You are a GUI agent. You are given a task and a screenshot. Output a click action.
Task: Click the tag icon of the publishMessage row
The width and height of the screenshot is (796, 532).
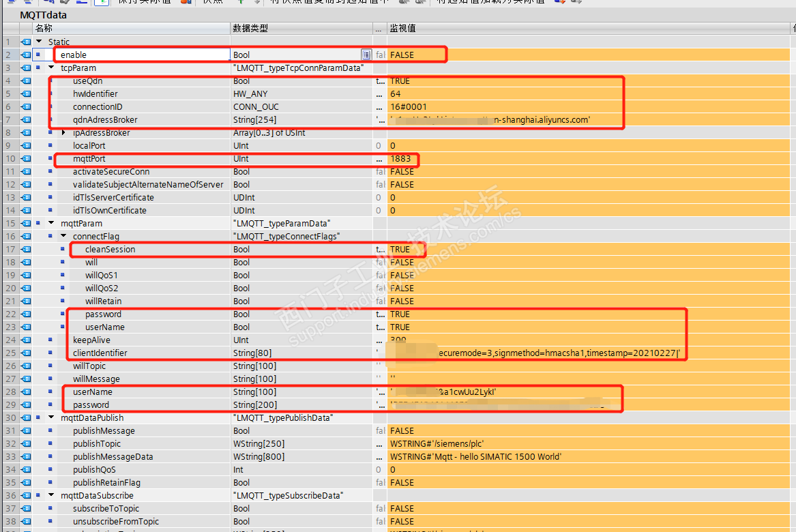(x=26, y=430)
